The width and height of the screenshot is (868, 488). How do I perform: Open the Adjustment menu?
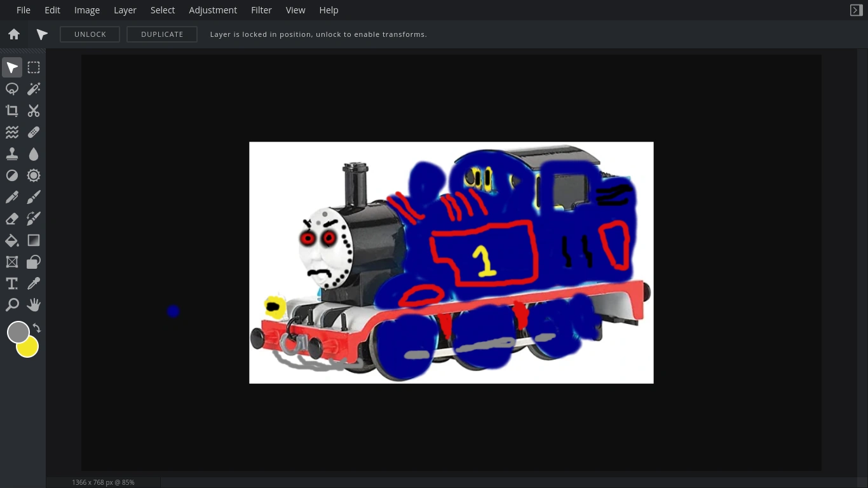(x=213, y=10)
